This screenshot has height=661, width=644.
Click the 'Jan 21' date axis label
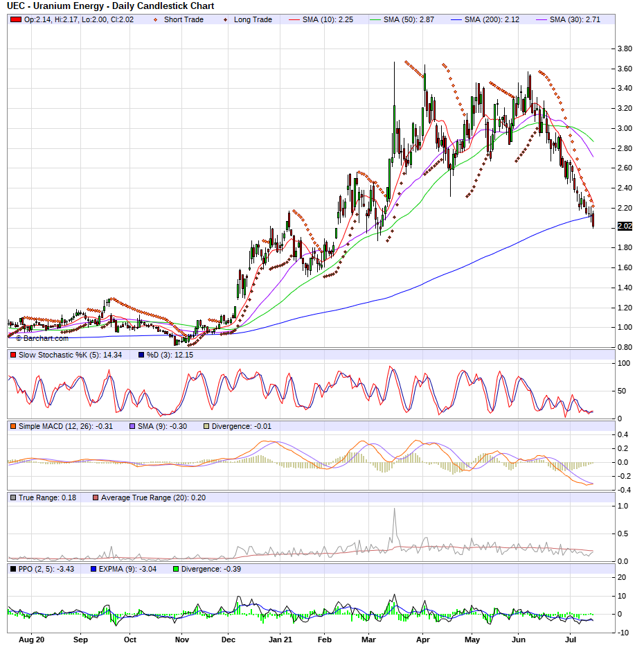280,640
